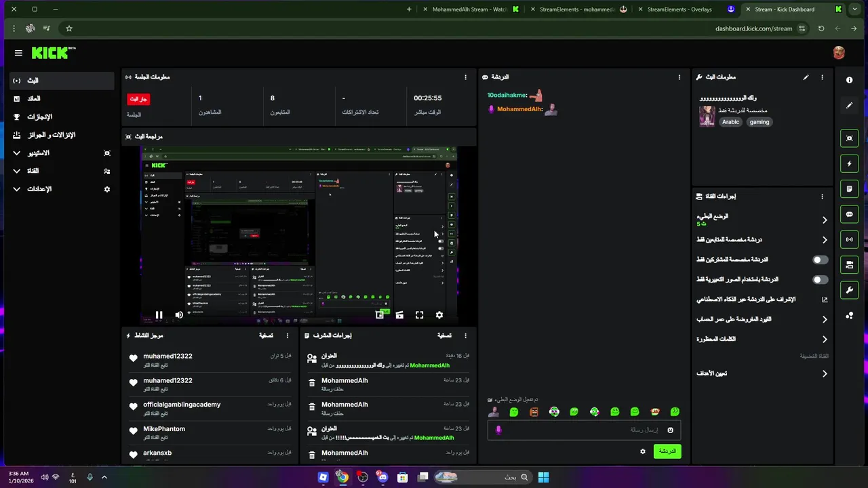Image resolution: width=868 pixels, height=488 pixels.
Task: Open session info panel three-dot menu
Action: click(x=465, y=77)
